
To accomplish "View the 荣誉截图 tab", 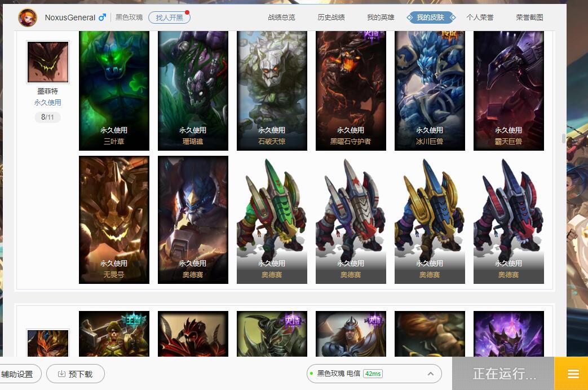I will (529, 17).
